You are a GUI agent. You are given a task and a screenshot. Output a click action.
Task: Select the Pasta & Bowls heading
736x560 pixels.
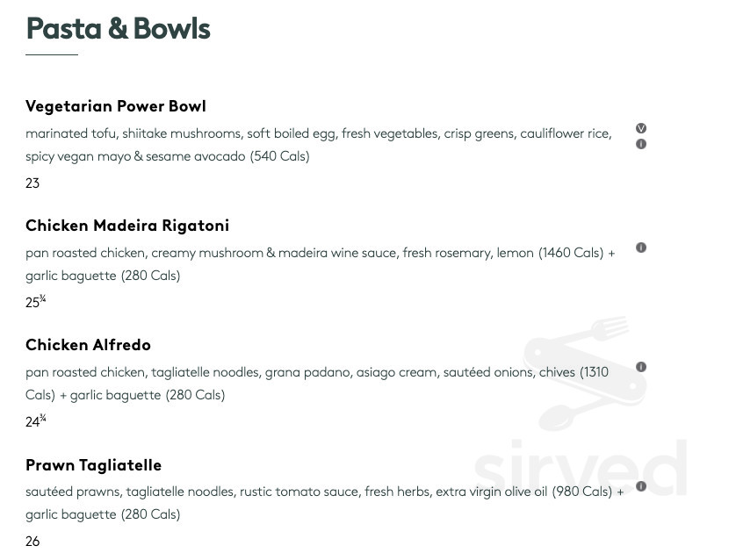pyautogui.click(x=119, y=28)
